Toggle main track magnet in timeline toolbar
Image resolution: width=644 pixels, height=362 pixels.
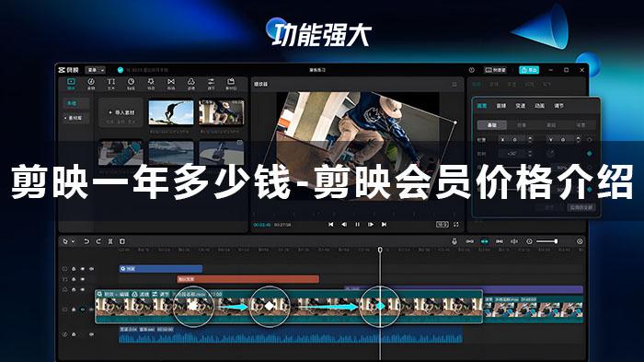(469, 241)
